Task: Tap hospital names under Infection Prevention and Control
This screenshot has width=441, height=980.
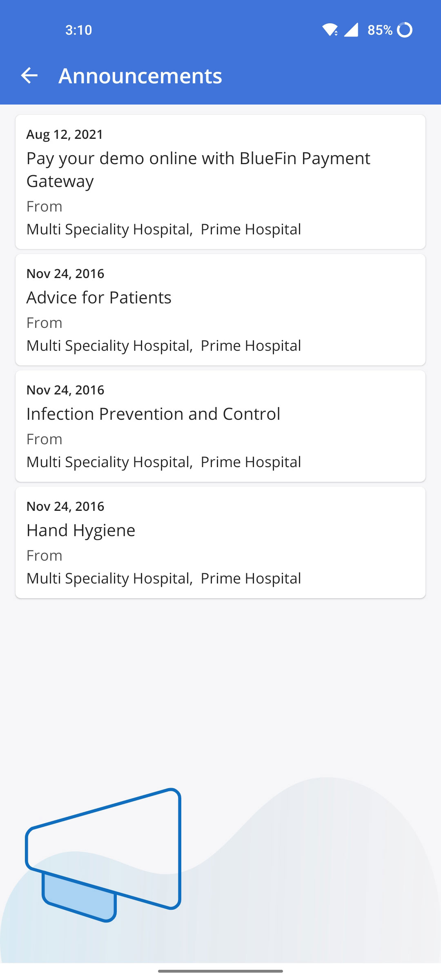Action: pos(164,462)
